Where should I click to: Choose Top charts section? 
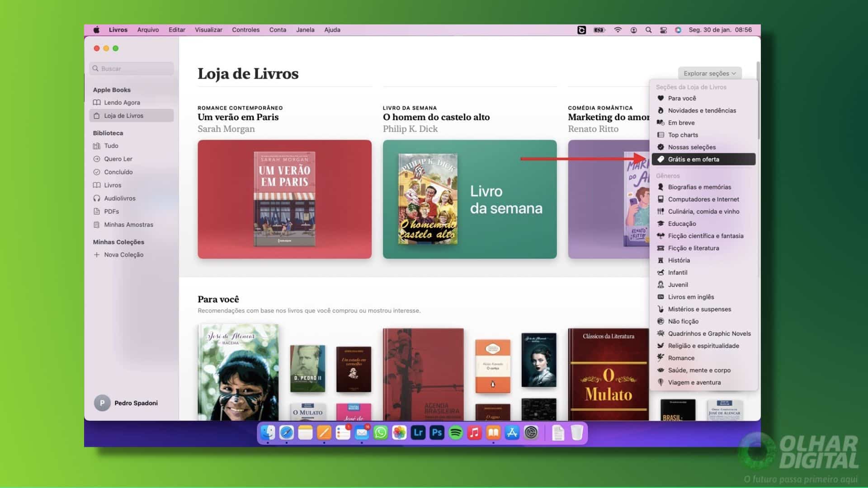pos(703,135)
